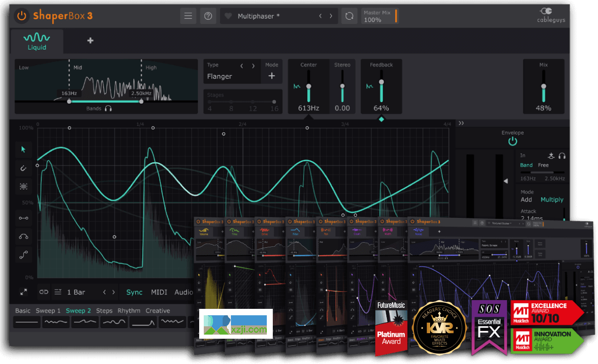Click the Center frequency slider
Image resolution: width=598 pixels, height=364 pixels.
coord(309,86)
